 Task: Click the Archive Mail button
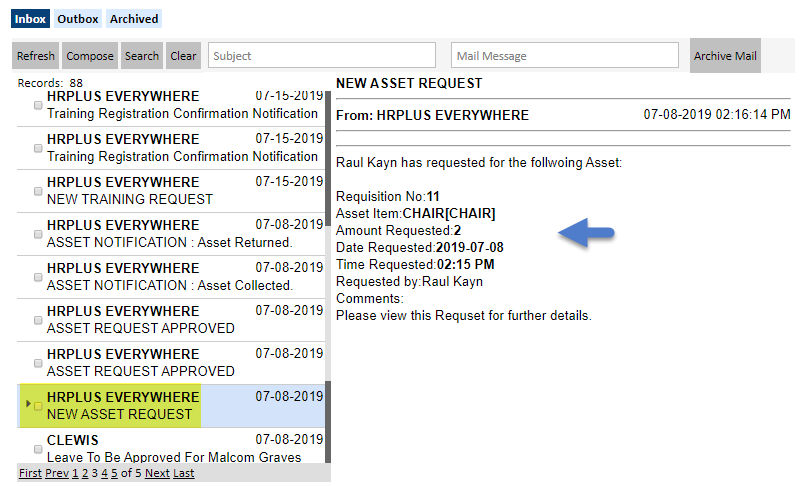[725, 56]
